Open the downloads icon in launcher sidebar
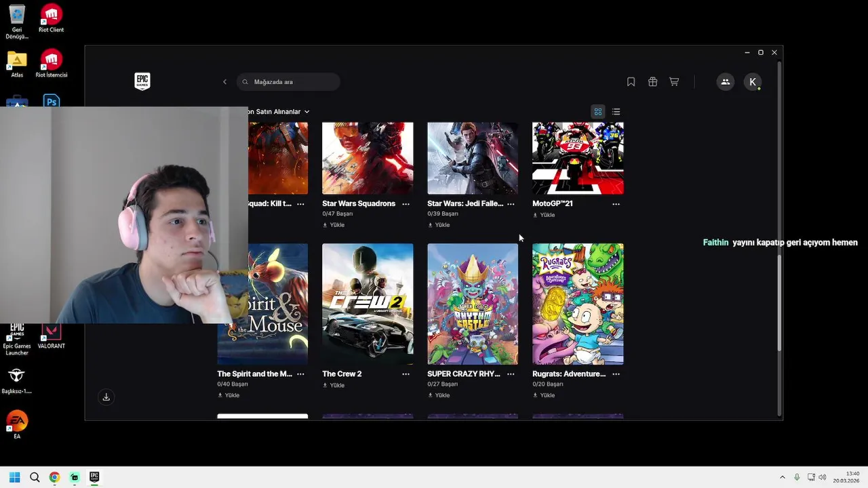The width and height of the screenshot is (868, 488). (106, 397)
